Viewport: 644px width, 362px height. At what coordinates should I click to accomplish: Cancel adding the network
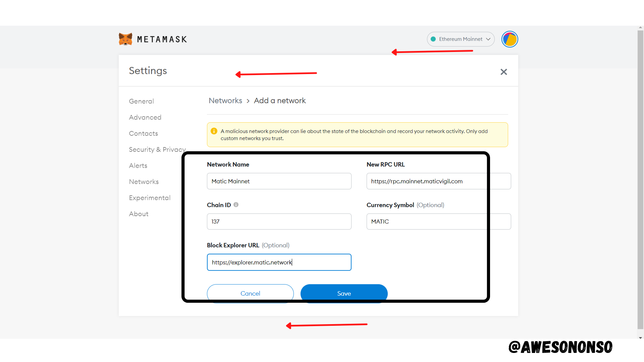(250, 294)
